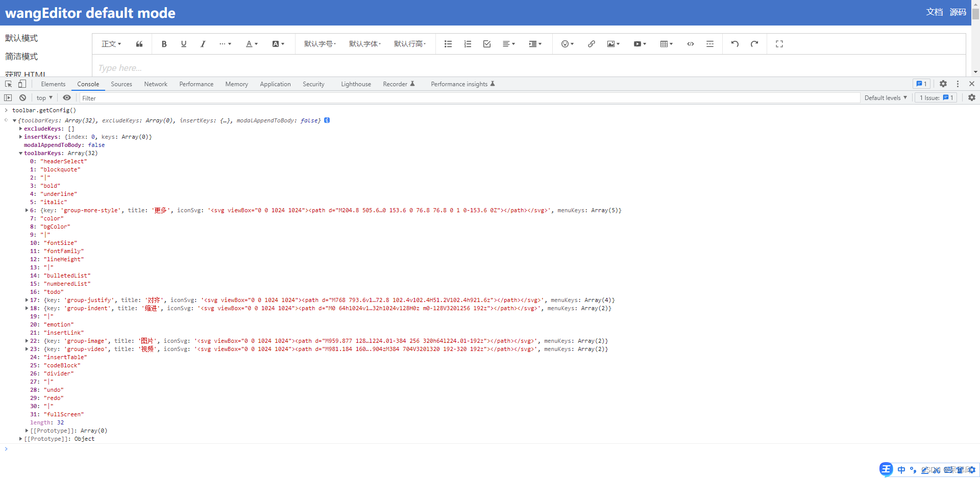Switch to the Network tab
The image size is (980, 478).
coord(156,84)
